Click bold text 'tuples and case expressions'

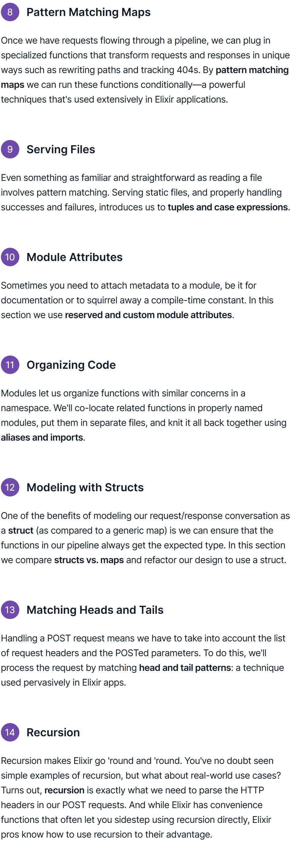[228, 207]
